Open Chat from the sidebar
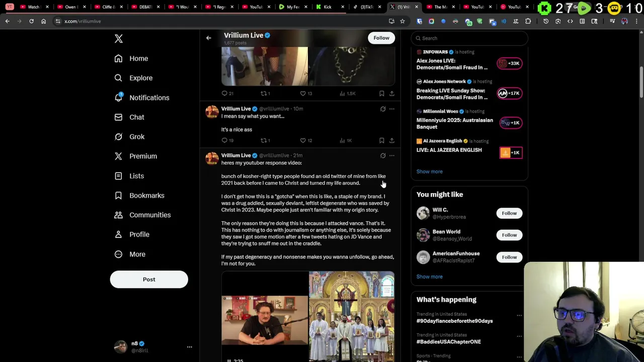Image resolution: width=644 pixels, height=362 pixels. [x=129, y=117]
